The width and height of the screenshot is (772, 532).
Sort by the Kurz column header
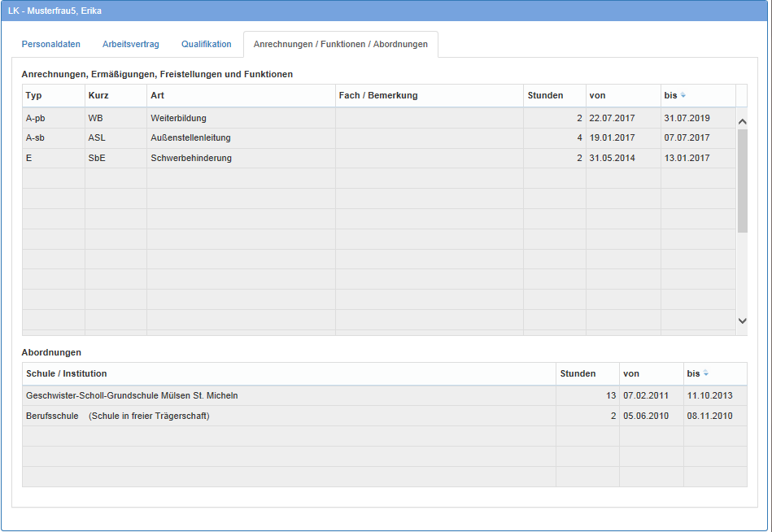(98, 96)
